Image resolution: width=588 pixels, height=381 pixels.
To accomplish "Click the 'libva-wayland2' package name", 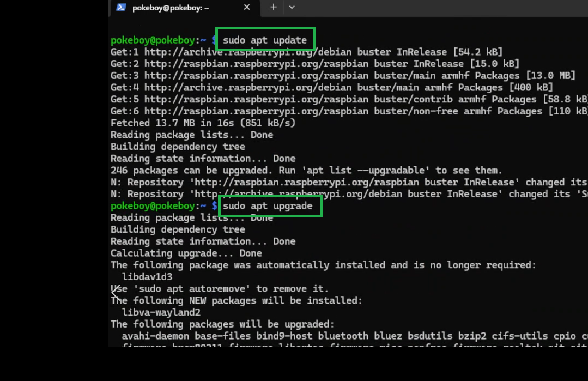I will point(161,312).
